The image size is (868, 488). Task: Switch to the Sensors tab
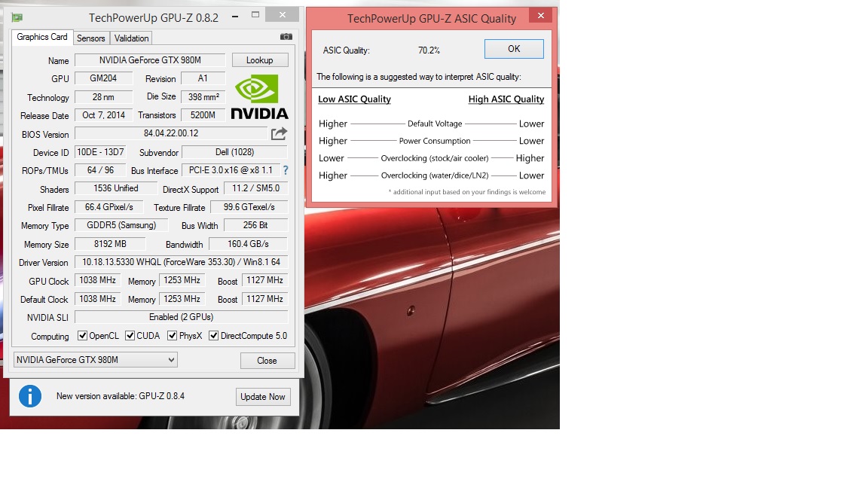[x=90, y=38]
